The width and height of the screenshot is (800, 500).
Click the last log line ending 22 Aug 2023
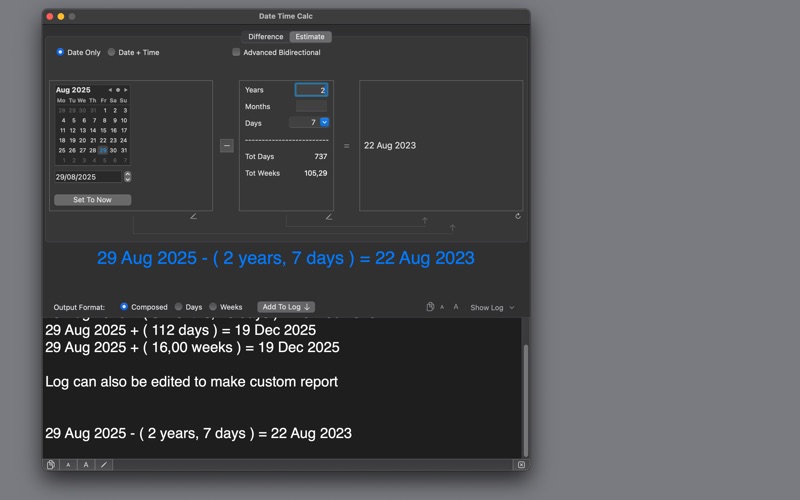(198, 433)
